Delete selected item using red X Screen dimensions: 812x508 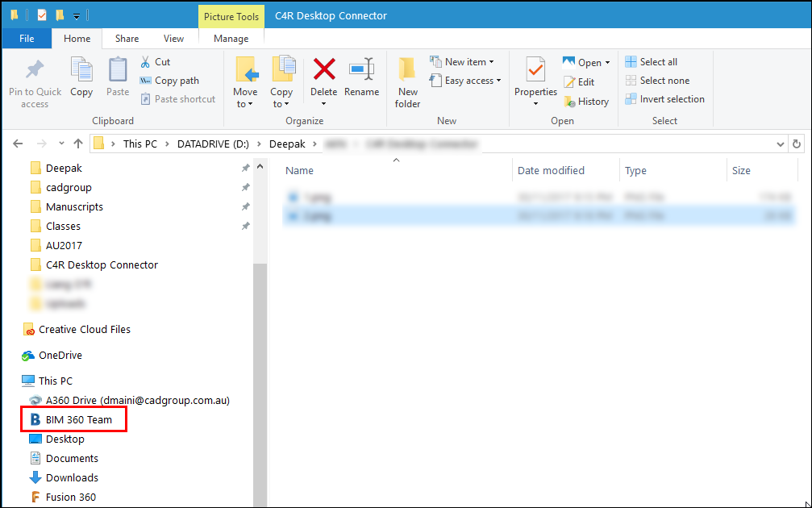point(324,69)
